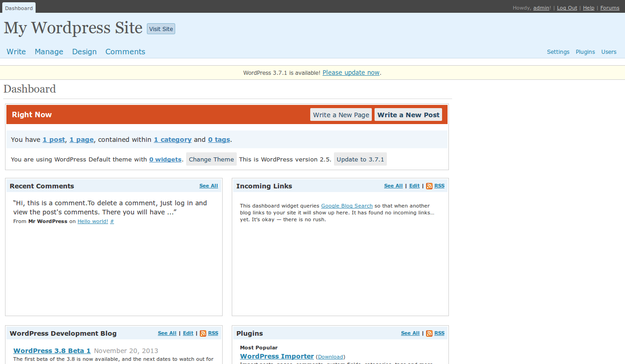
Task: See All recent comments
Action: [x=208, y=186]
